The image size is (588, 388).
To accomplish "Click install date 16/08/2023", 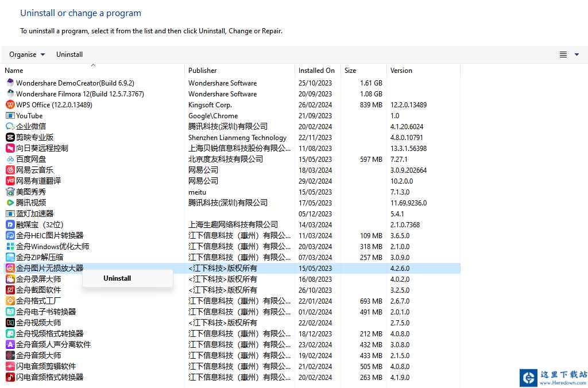I will 315,280.
